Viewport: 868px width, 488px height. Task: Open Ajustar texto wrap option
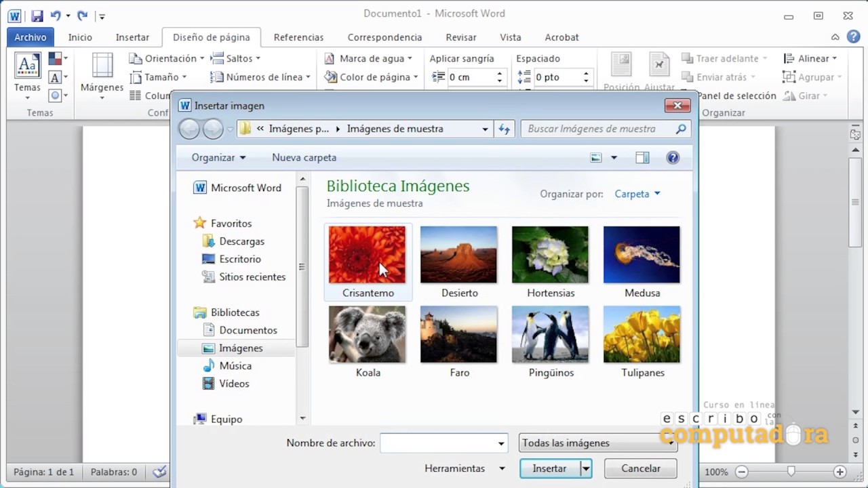(659, 73)
